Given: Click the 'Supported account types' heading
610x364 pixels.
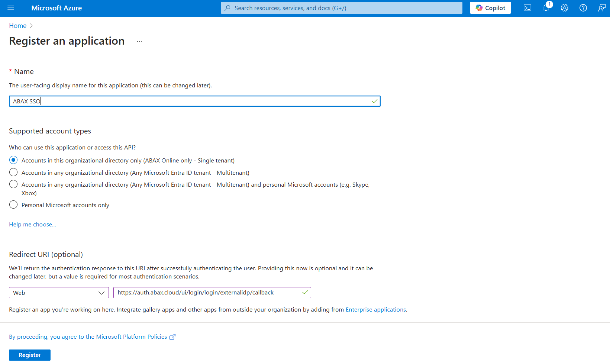Looking at the screenshot, I should pyautogui.click(x=50, y=131).
